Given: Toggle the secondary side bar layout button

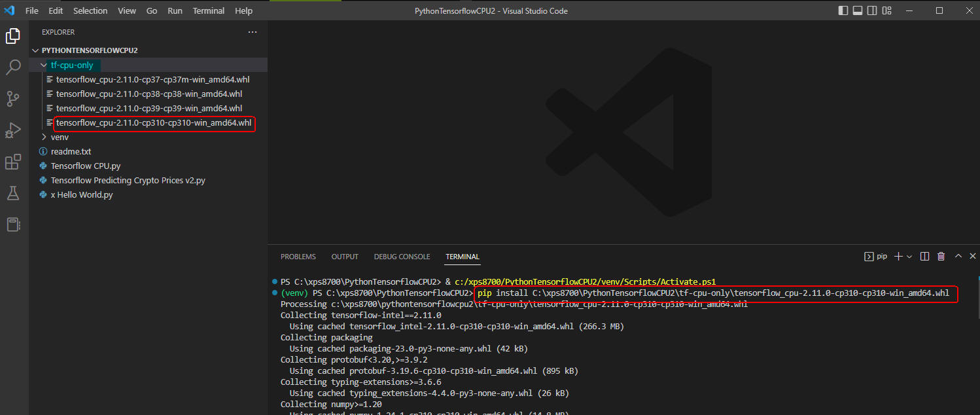Looking at the screenshot, I should click(872, 10).
